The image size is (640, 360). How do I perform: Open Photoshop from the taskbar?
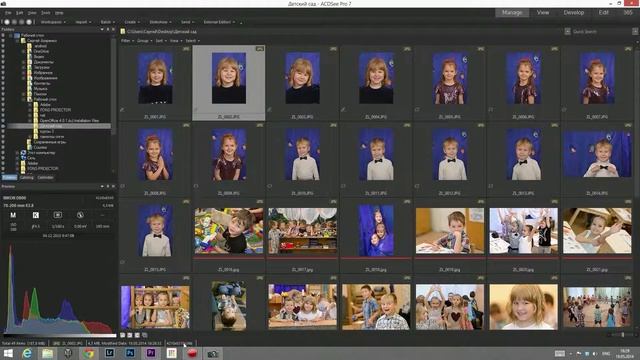point(130,353)
